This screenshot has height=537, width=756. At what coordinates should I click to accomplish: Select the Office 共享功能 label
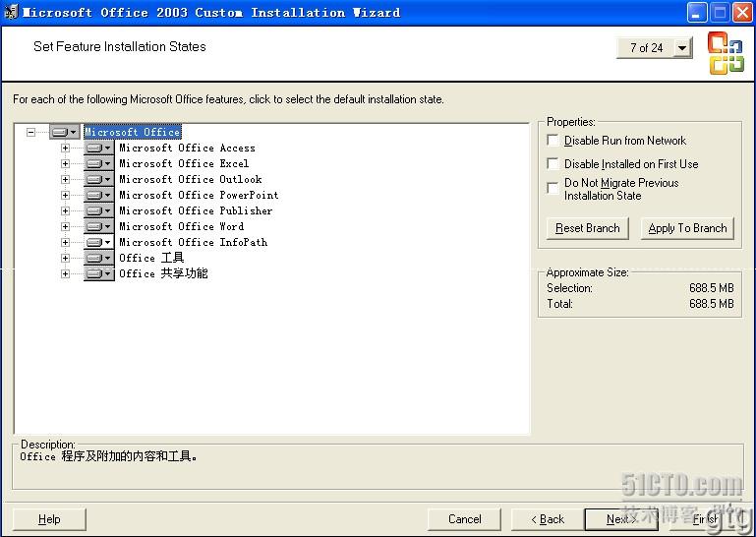coord(163,273)
